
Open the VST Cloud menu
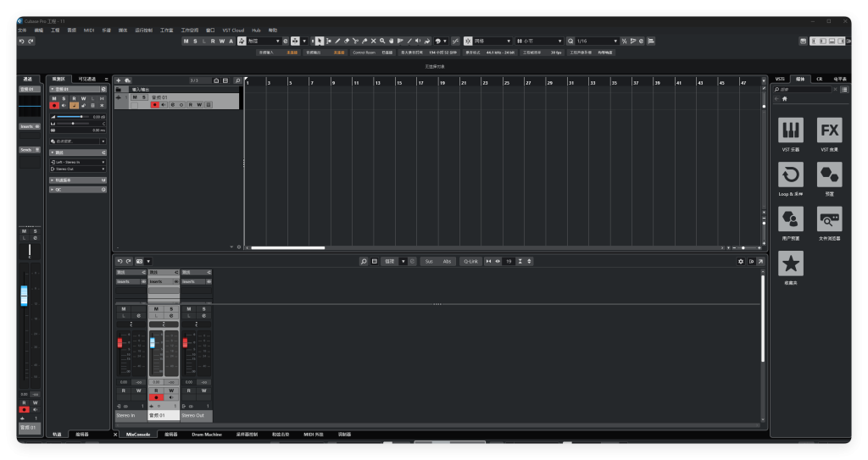233,30
